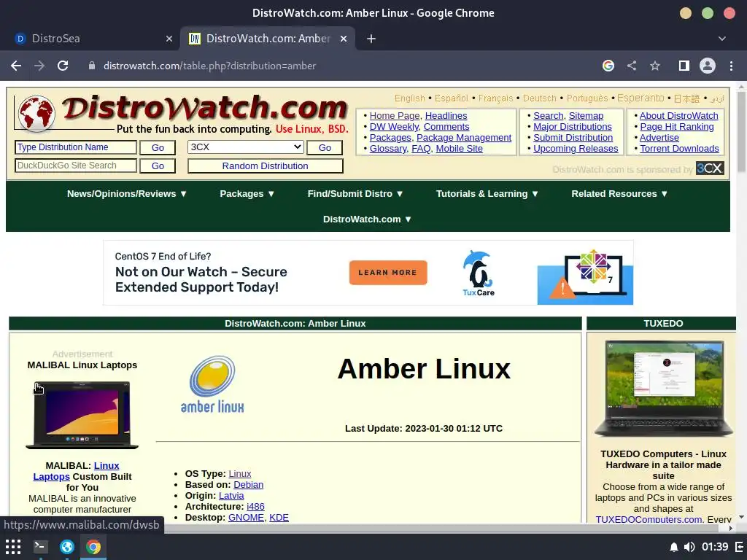Focus the DuckDuckGo Site Search field

[x=76, y=166]
